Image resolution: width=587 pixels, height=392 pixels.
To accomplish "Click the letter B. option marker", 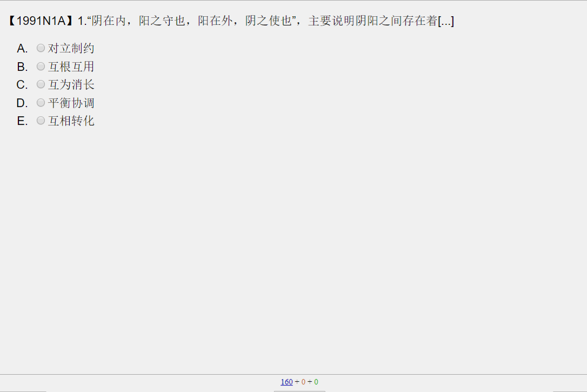I will click(x=22, y=67).
